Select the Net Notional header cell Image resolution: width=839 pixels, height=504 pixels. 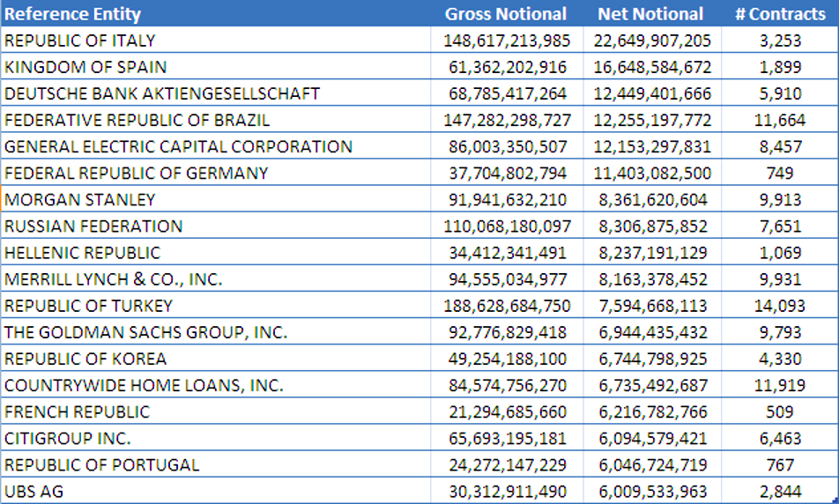(x=650, y=14)
